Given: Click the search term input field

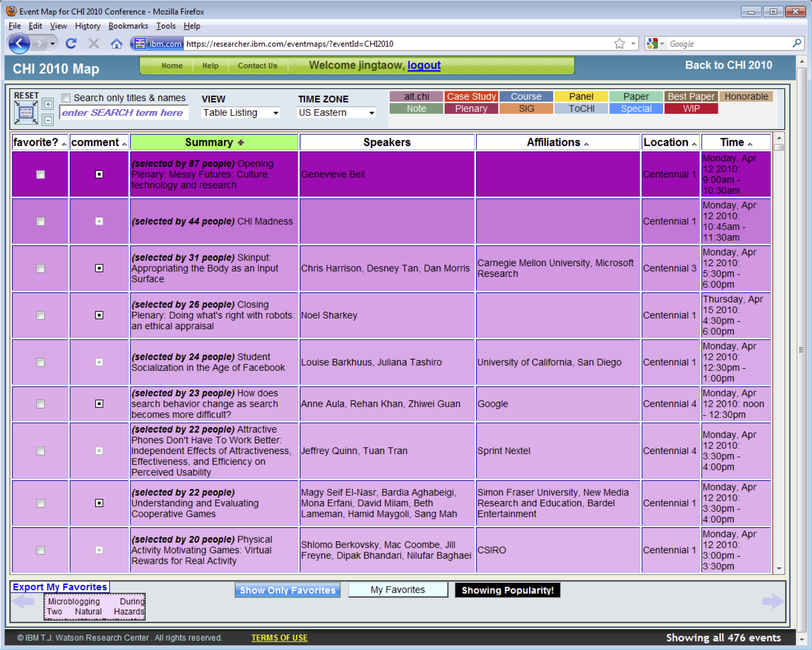Looking at the screenshot, I should point(124,113).
